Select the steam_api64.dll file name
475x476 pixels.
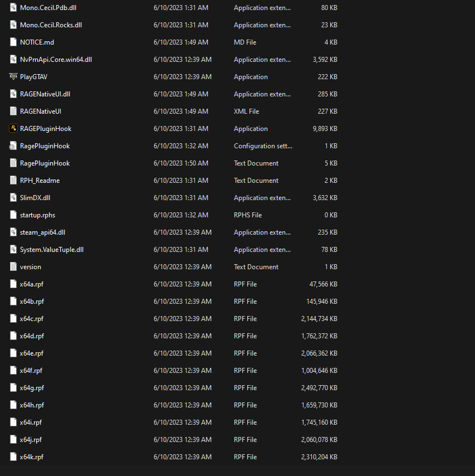coord(42,232)
